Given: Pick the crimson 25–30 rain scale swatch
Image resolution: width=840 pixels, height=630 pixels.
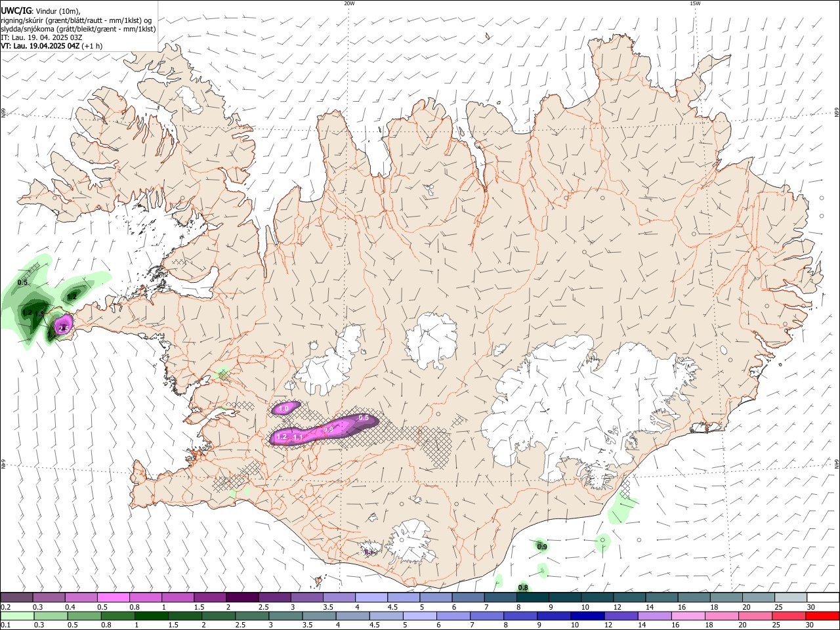Looking at the screenshot, I should coord(787,616).
